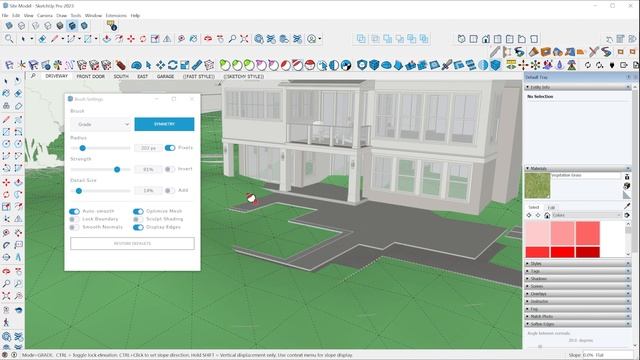Disable the Optimize Mesh toggle
640x360 pixels.
click(138, 211)
